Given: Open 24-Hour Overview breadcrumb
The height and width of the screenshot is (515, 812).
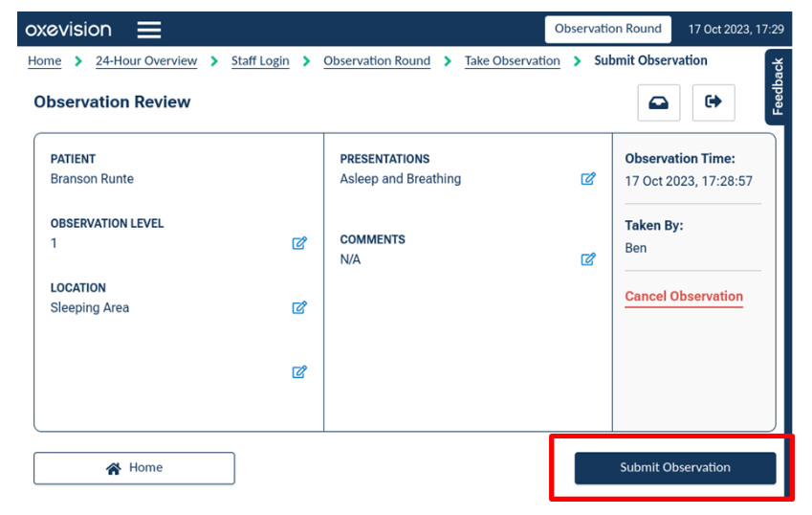Looking at the screenshot, I should [146, 60].
